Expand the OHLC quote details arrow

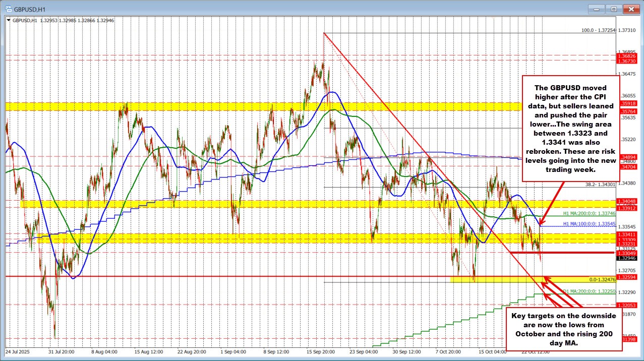pos(10,21)
